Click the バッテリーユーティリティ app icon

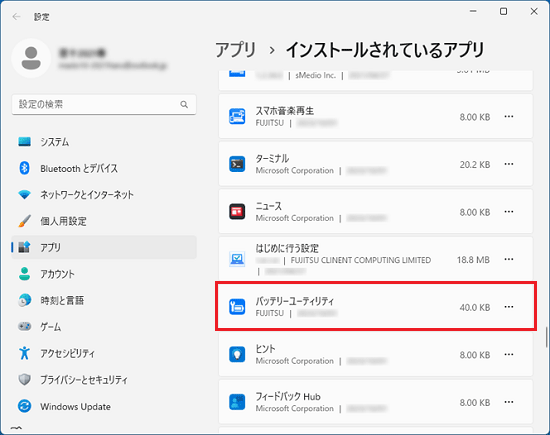tap(237, 307)
